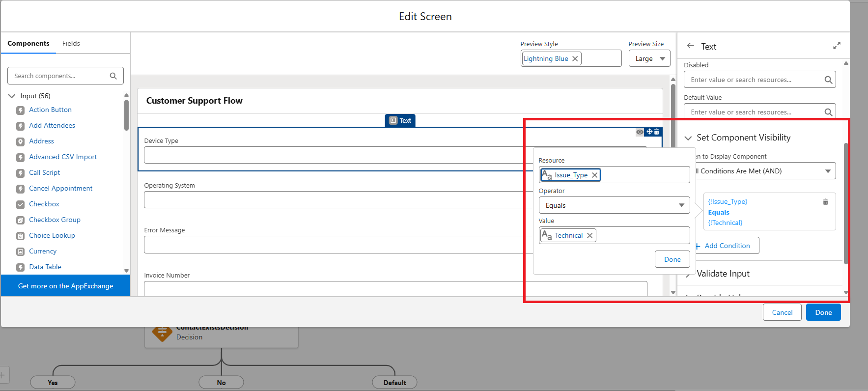Collapse the Set Component Visibility section

[x=688, y=138]
